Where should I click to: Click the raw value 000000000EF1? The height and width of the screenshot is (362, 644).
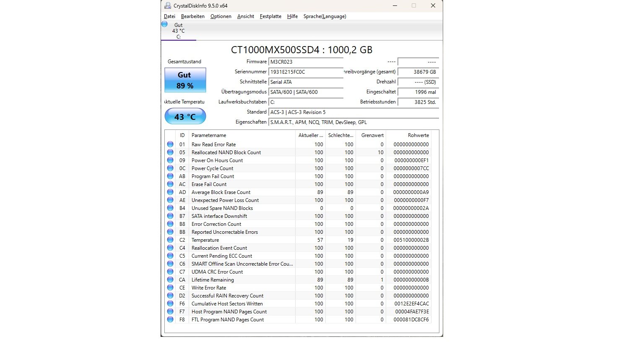click(412, 160)
